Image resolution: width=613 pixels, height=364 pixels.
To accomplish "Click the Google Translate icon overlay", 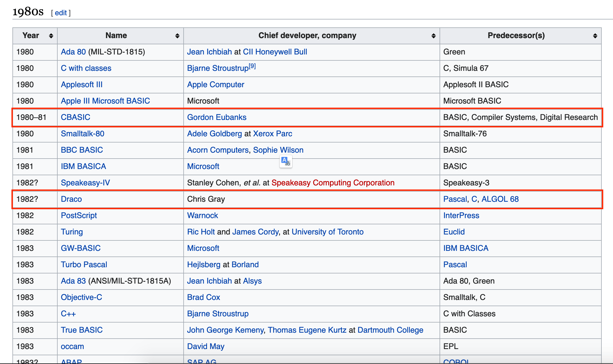I will [x=286, y=161].
